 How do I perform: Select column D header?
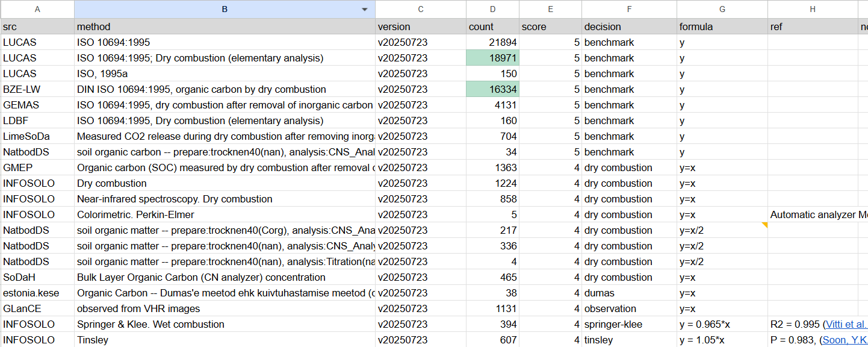[x=492, y=9]
